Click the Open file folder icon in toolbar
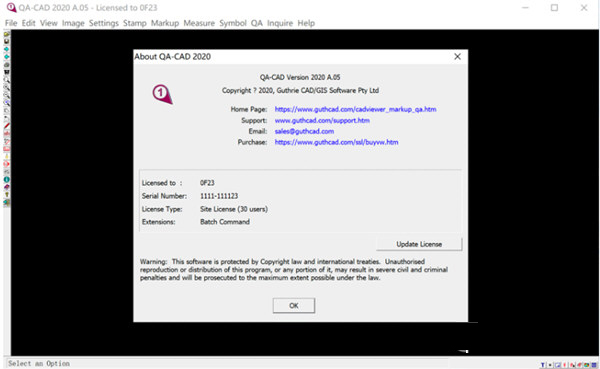 (7, 34)
